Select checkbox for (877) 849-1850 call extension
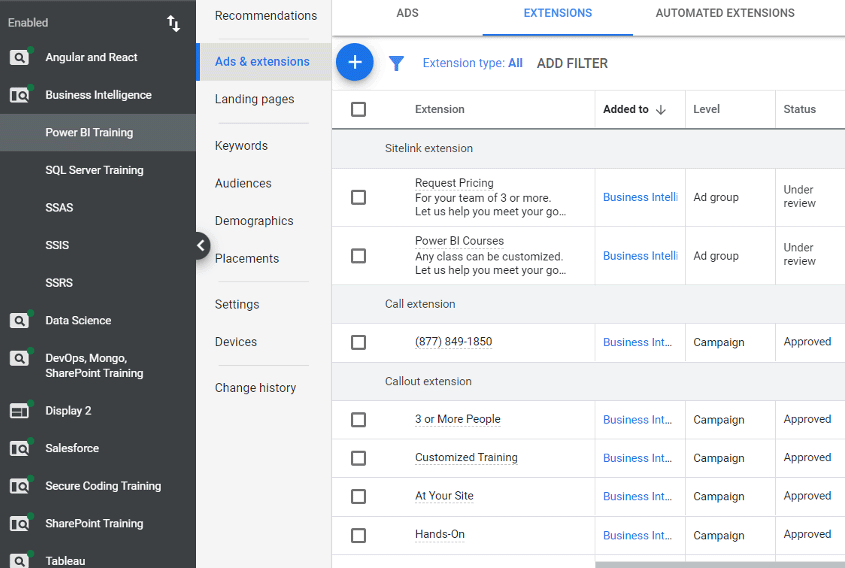Viewport: 845px width, 568px height. [x=358, y=342]
